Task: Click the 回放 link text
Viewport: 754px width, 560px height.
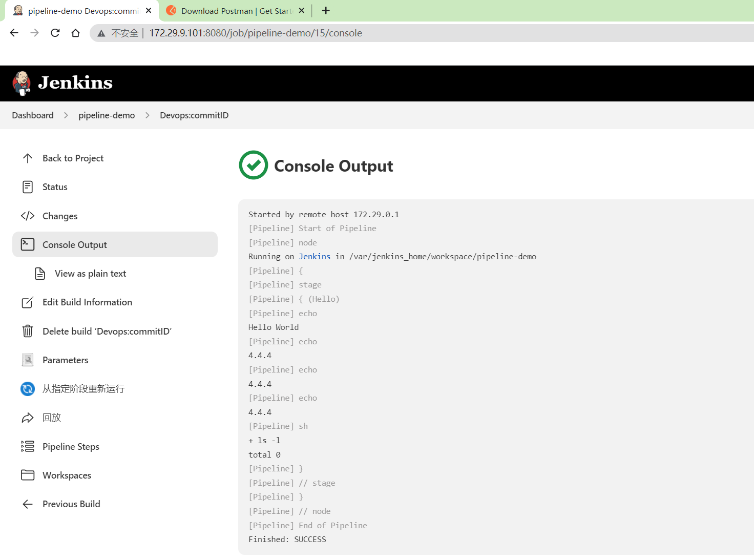Action: click(x=52, y=418)
